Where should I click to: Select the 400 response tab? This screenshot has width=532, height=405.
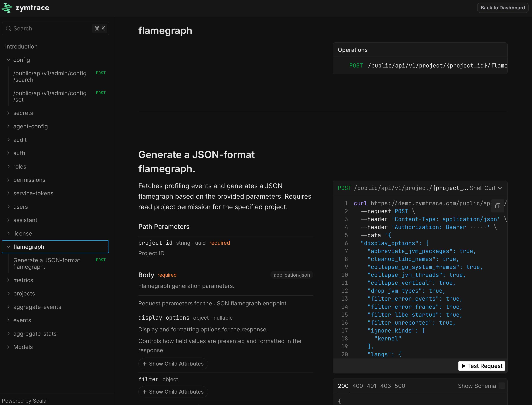[358, 386]
